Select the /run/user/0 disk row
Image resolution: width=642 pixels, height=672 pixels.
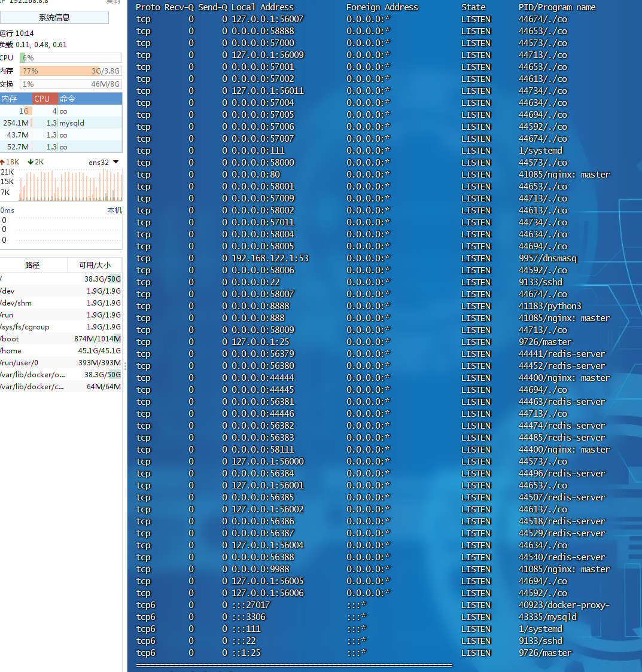[x=61, y=363]
